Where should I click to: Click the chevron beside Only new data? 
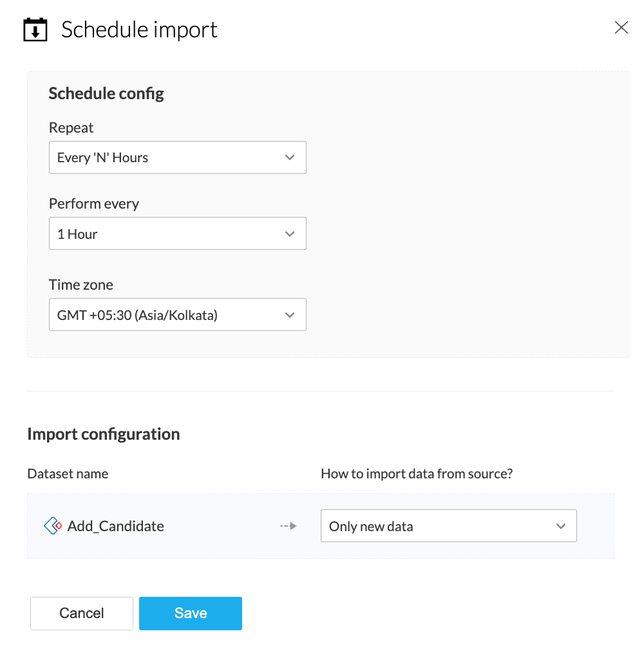click(560, 526)
